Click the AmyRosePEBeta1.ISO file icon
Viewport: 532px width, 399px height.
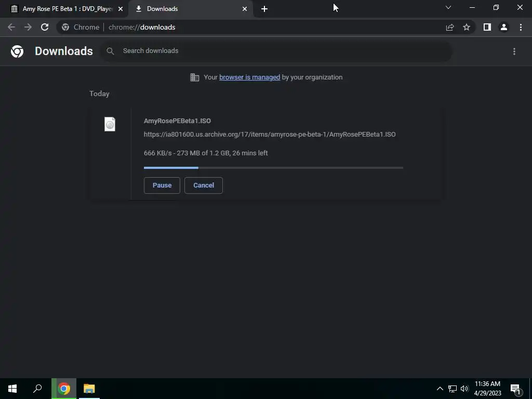point(110,124)
